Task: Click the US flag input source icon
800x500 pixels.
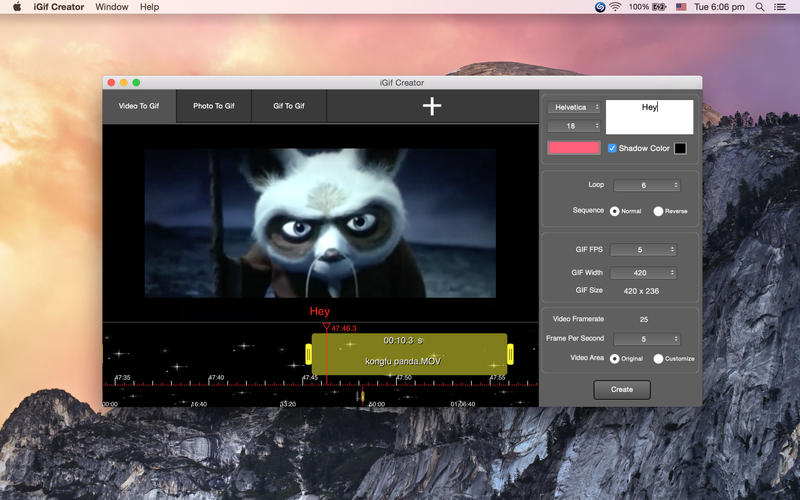Action: click(681, 7)
